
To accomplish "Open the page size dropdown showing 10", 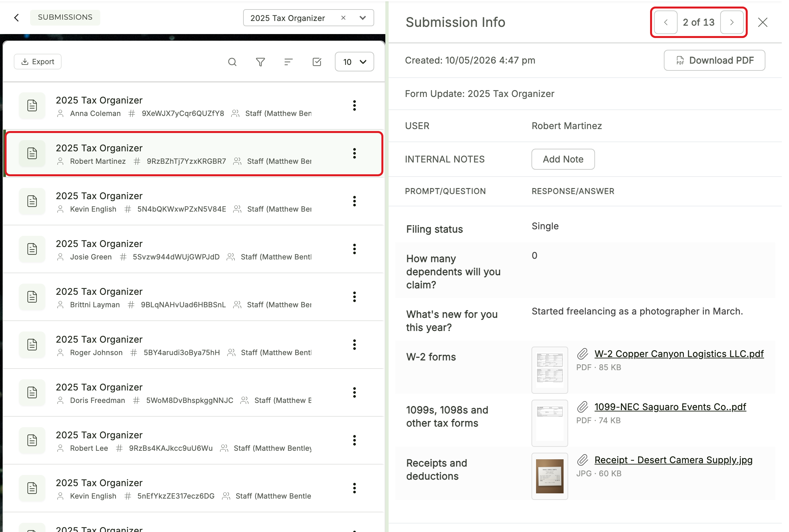I will [354, 62].
